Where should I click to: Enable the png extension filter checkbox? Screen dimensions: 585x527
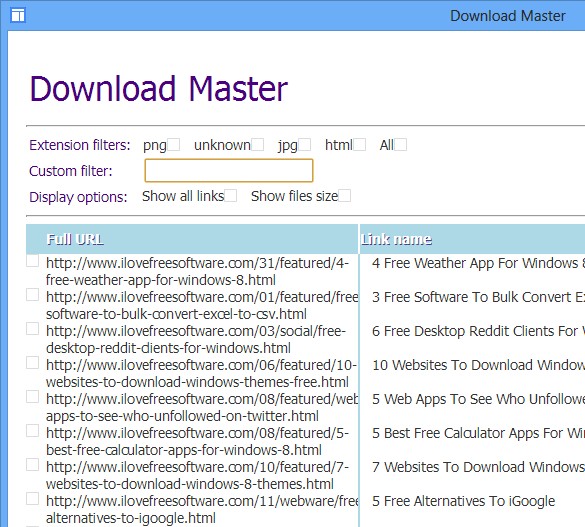tap(173, 144)
